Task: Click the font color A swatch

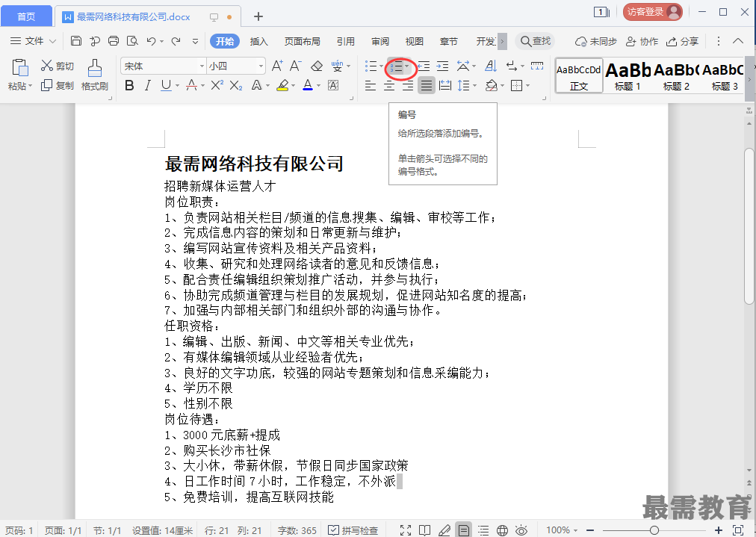Action: 308,86
